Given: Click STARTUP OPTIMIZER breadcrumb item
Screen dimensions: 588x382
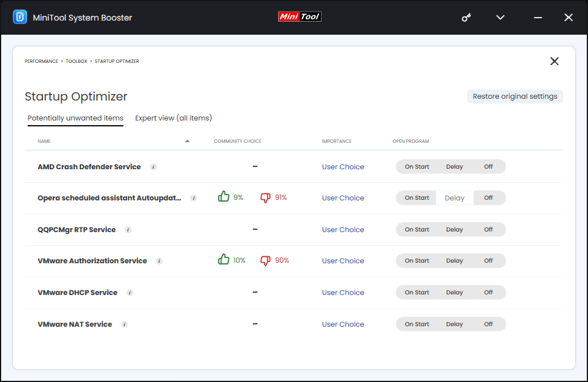Looking at the screenshot, I should coord(116,61).
